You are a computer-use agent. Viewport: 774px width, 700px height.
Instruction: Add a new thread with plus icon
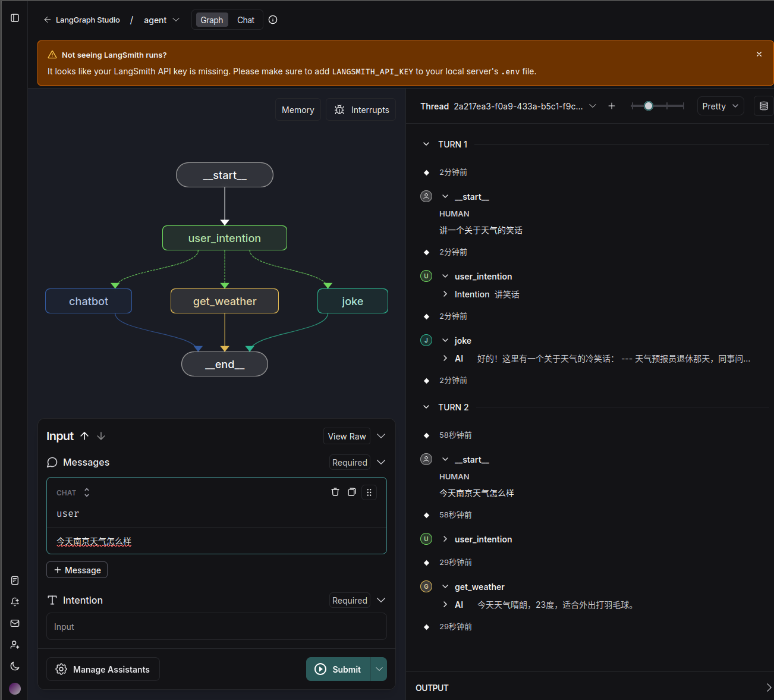tap(611, 106)
